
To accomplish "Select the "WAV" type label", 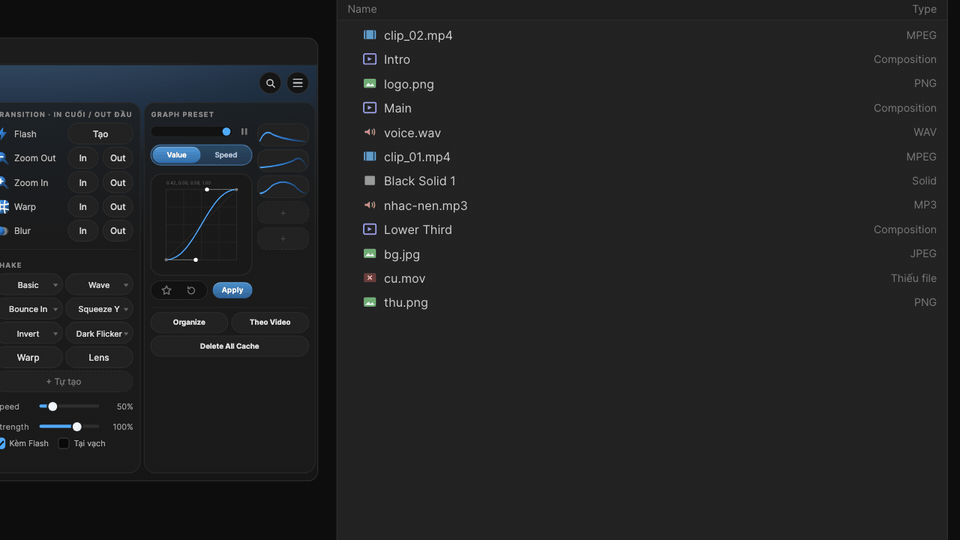I will pos(924,132).
